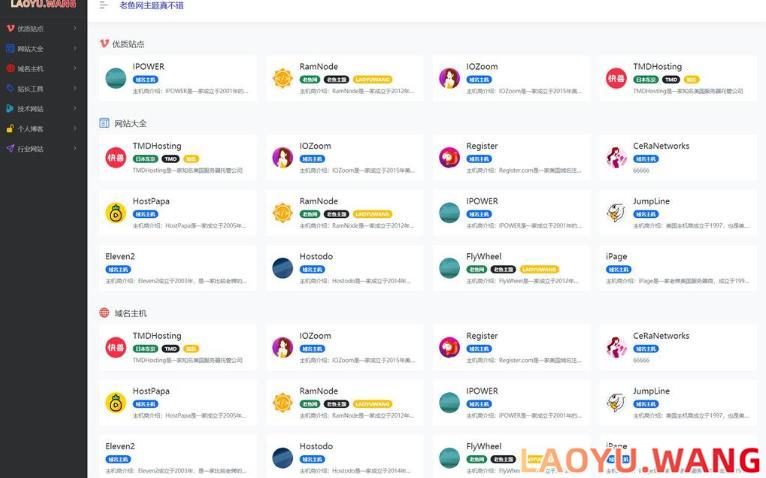Click the Vimeo-style icon beside 优质站点 in sidebar
766x478 pixels.
(x=10, y=28)
